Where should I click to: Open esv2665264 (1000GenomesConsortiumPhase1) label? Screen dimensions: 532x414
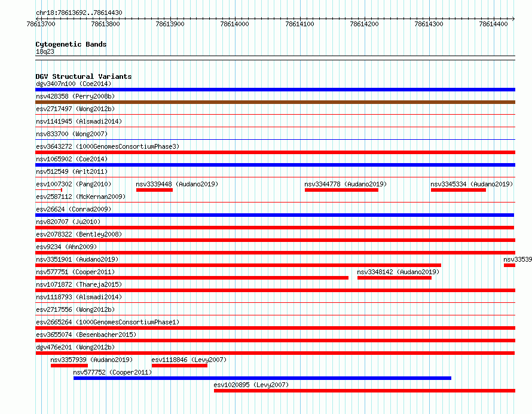[108, 322]
